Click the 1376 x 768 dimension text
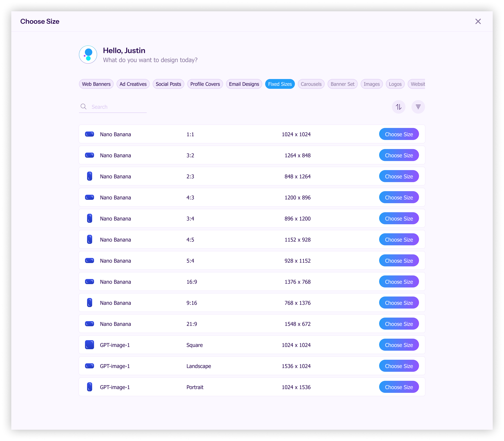Screen dimensions: 504x441 click(298, 282)
